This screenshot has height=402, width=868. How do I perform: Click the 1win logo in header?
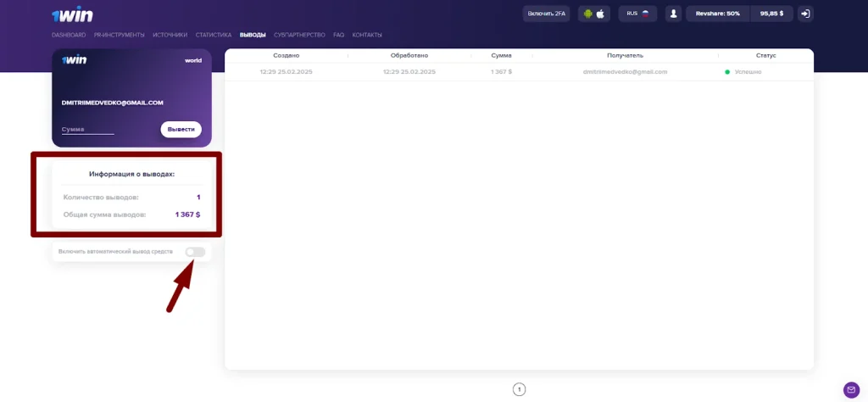coord(72,15)
